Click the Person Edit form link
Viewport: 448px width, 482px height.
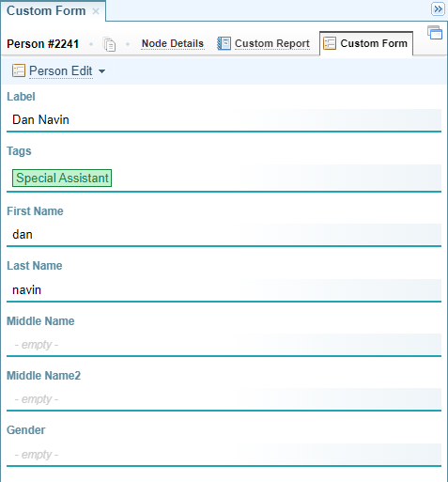pos(61,71)
